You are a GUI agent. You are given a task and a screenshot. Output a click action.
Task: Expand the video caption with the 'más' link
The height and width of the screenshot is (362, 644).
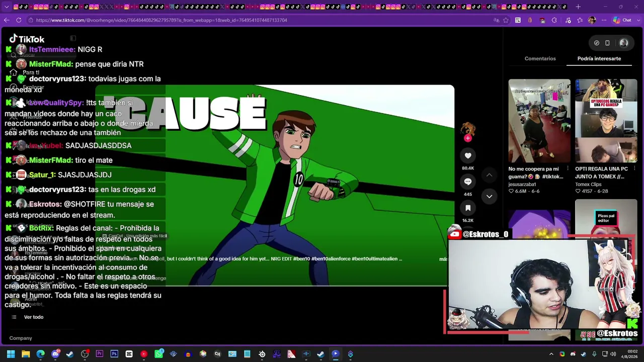(443, 259)
